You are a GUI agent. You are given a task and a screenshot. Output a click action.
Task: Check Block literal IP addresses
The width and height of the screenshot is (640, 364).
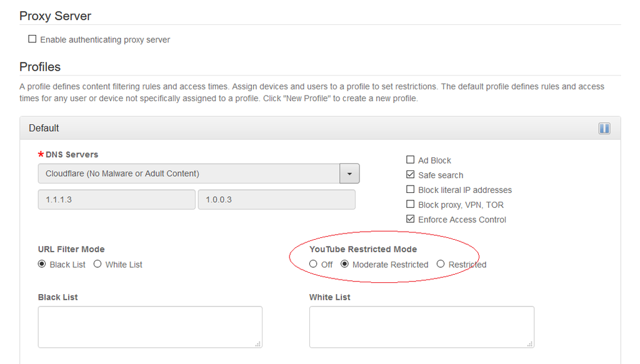[411, 190]
